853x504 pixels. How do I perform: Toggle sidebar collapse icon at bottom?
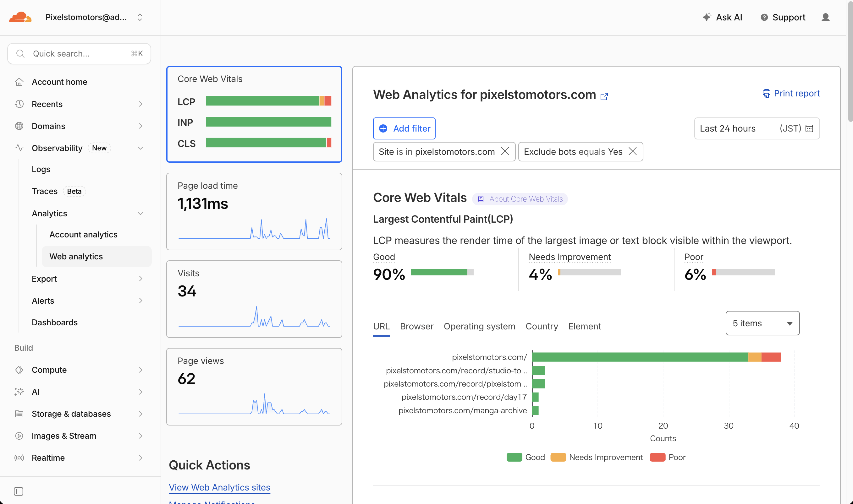[19, 491]
